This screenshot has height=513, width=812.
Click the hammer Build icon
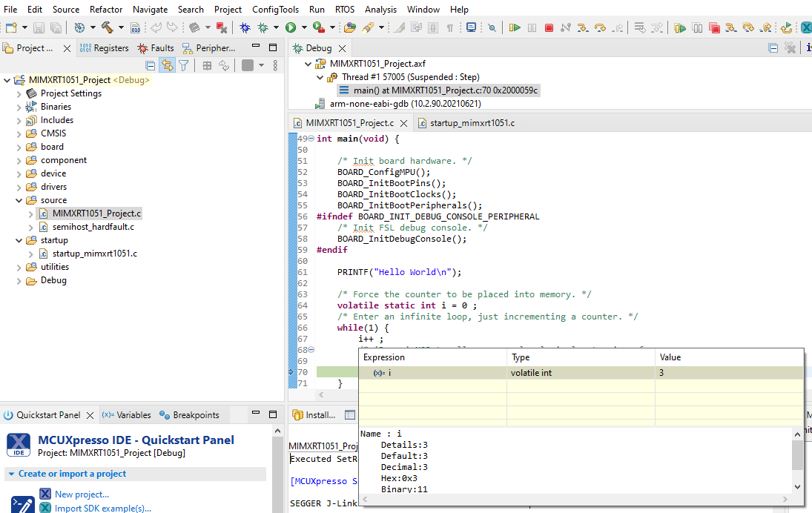108,27
